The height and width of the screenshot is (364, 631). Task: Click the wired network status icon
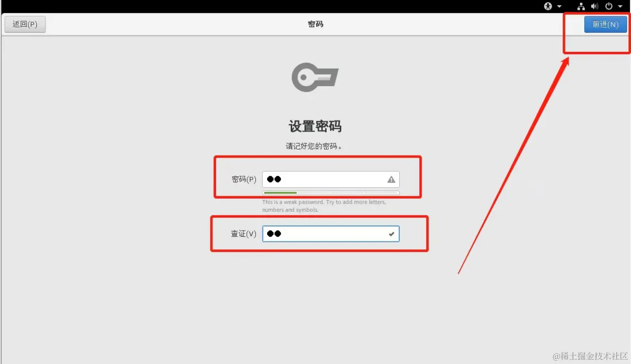pyautogui.click(x=581, y=6)
